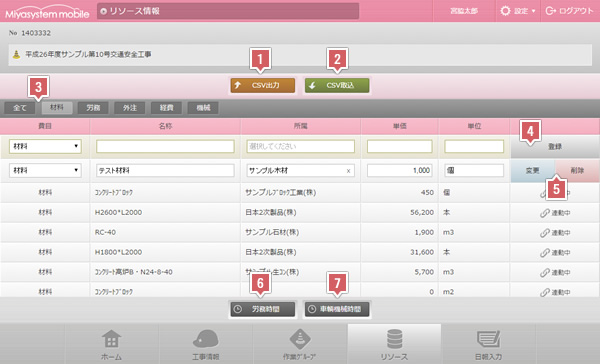Click RC-40 name cell
600x364 pixels.
pyautogui.click(x=165, y=232)
